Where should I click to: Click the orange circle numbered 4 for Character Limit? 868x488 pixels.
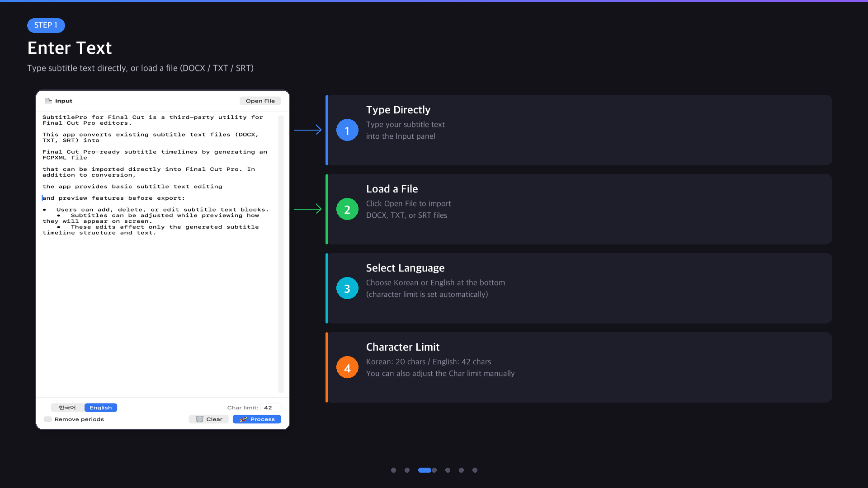coord(347,367)
